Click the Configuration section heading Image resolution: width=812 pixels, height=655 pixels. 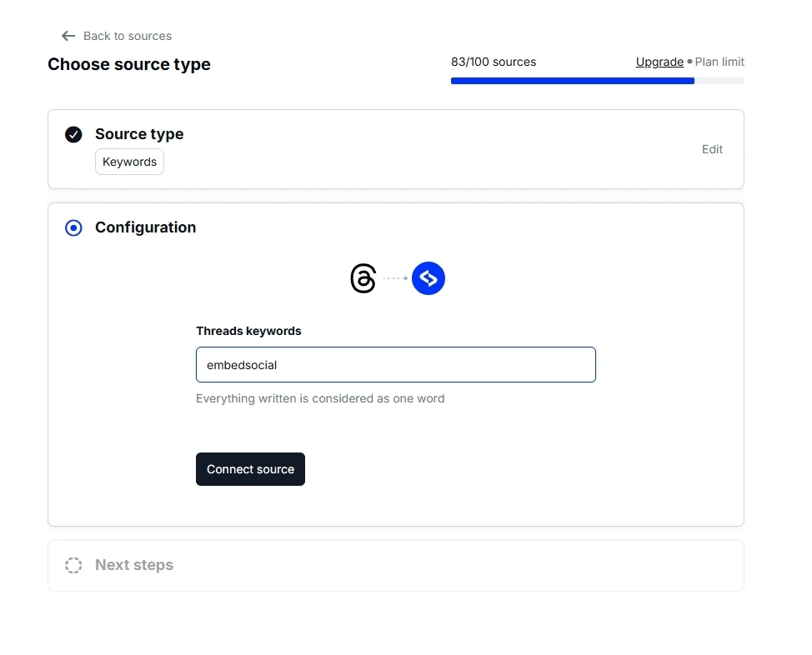coord(146,227)
